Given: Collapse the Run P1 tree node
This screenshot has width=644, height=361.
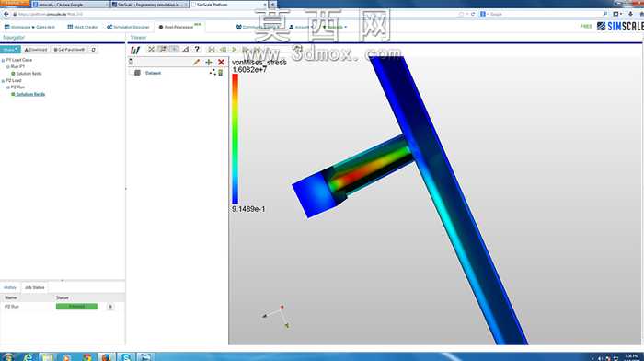Looking at the screenshot, I should point(7,66).
